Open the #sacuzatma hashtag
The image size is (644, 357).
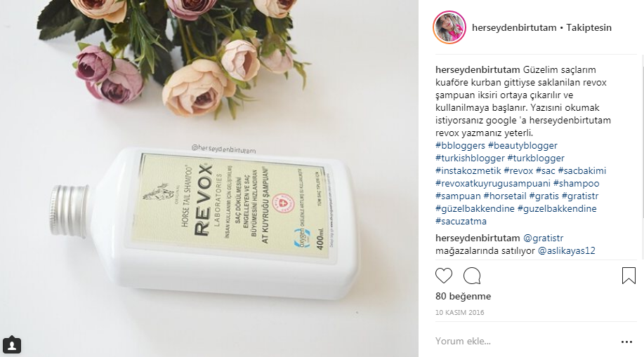click(x=461, y=221)
